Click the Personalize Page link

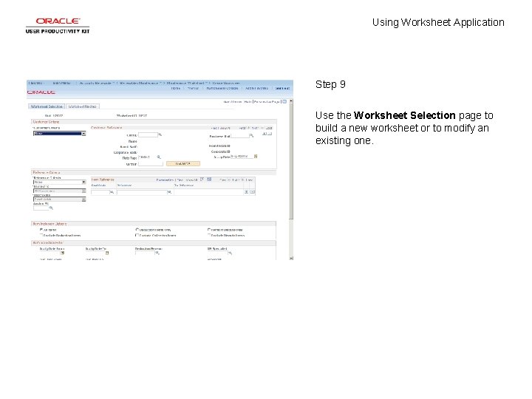coord(267,101)
